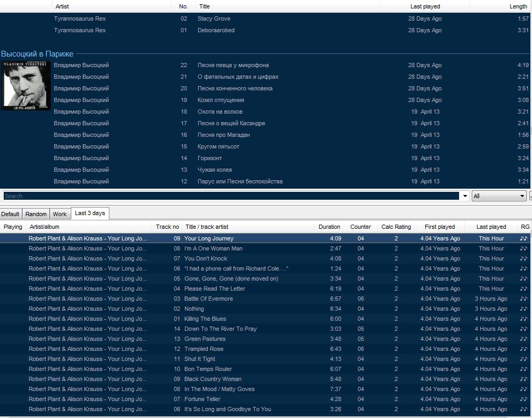
Task: Click the upper Last played column header
Action: (x=425, y=6)
